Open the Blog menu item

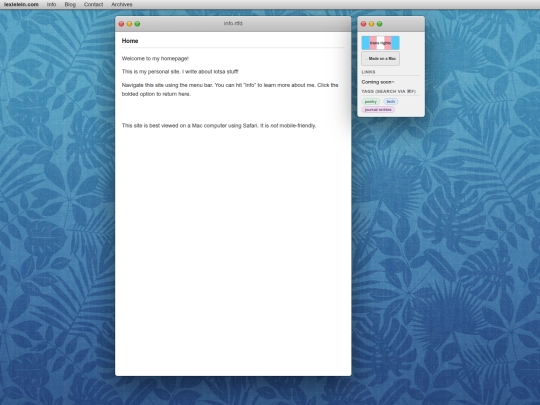70,4
